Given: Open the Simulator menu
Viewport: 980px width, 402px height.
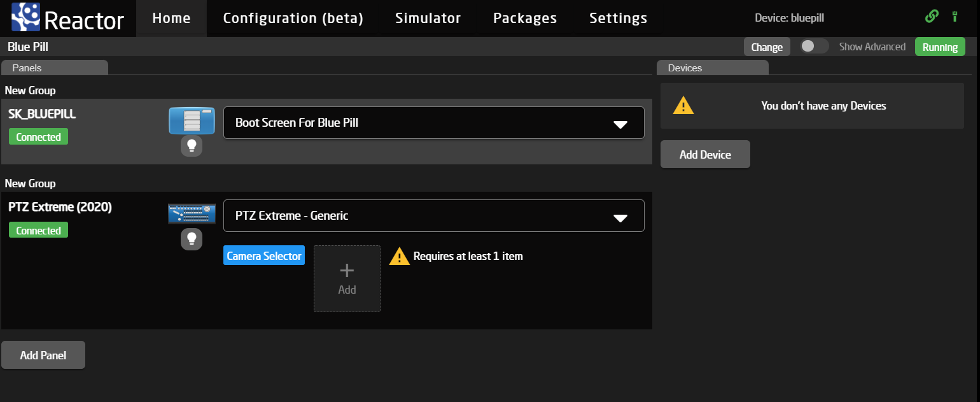Looking at the screenshot, I should point(428,18).
